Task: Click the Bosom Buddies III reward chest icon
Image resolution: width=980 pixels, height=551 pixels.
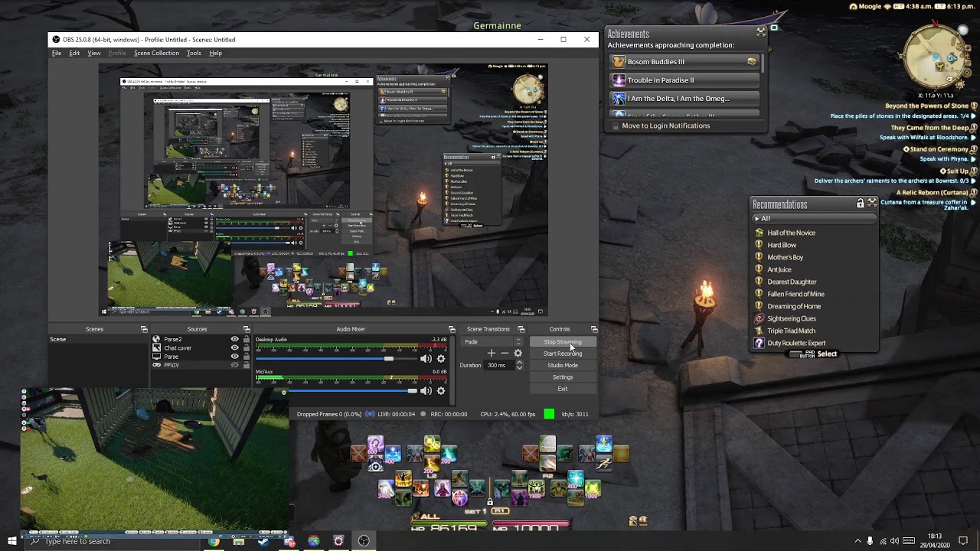Action: (752, 61)
